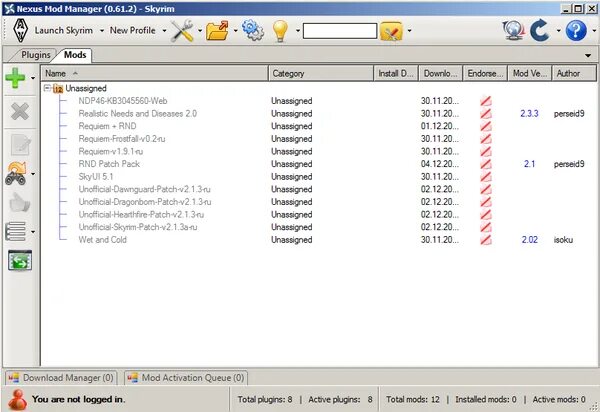
Task: Open settings with the gears icon
Action: pyautogui.click(x=253, y=30)
